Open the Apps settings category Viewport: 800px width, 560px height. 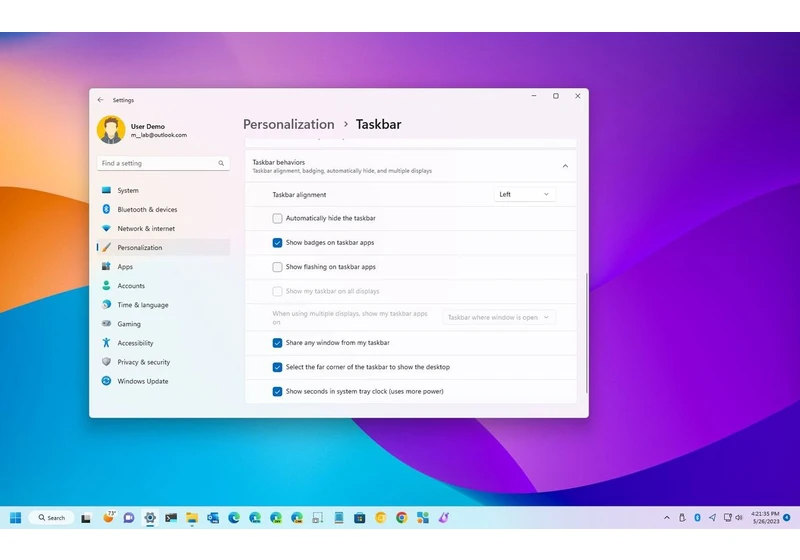[163, 267]
